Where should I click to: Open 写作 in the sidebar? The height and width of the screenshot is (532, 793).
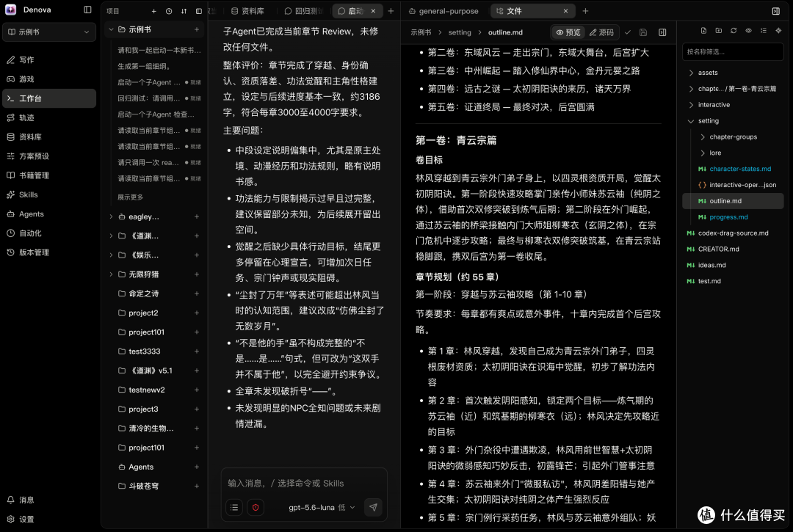[x=49, y=59]
